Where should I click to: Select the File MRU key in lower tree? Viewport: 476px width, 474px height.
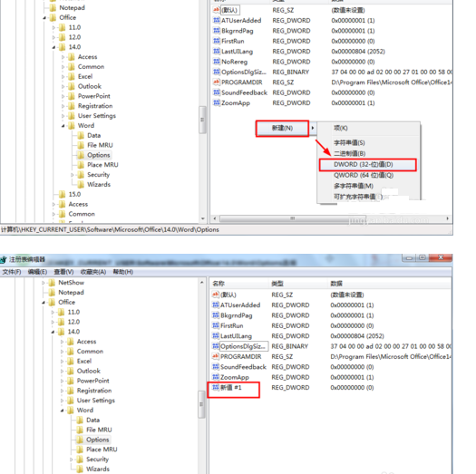coord(99,430)
